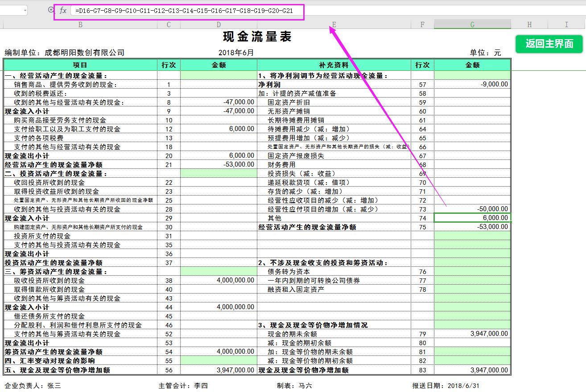This screenshot has height=392, width=586.
Task: Select the cell showing 4,000,000.00 for 吸收投资所收到的现金
Action: pos(219,280)
